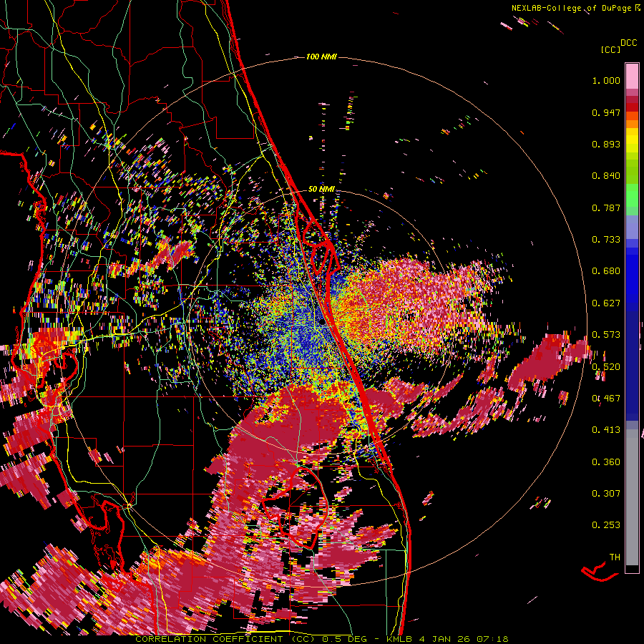This screenshot has width=644, height=644.
Task: Click the Correlation Coefficient caption at the bottom
Action: pyautogui.click(x=321, y=639)
